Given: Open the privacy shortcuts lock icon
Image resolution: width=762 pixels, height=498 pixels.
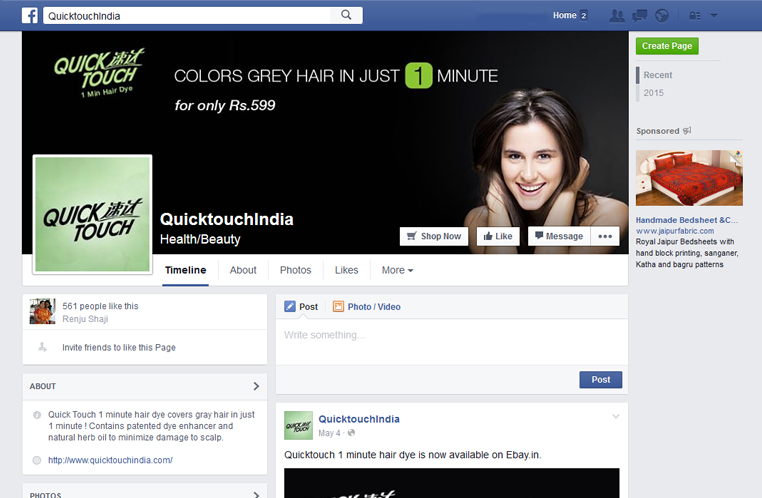Looking at the screenshot, I should point(695,15).
